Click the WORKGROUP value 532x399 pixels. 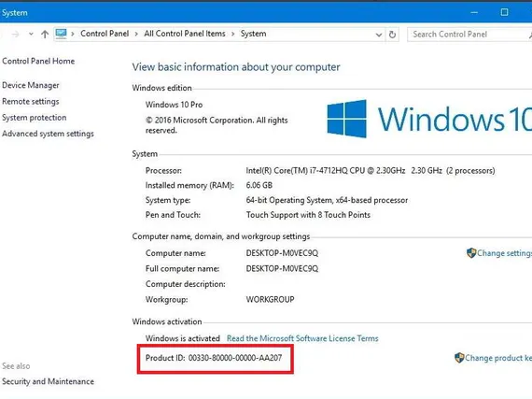point(270,300)
